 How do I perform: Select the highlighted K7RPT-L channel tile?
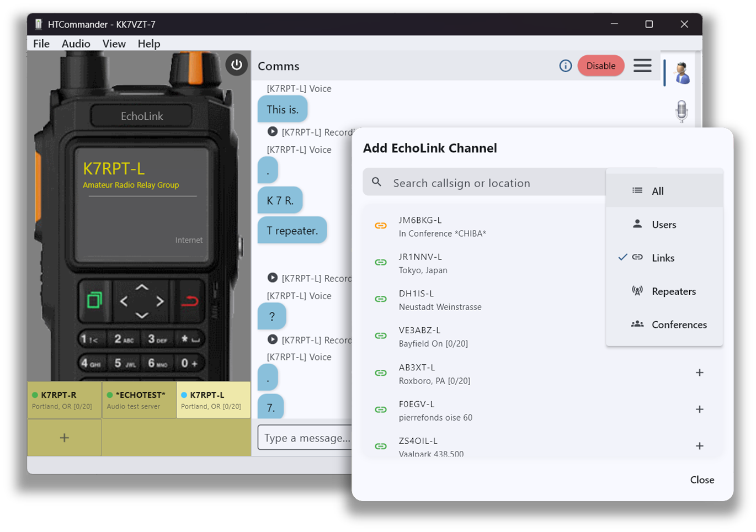pyautogui.click(x=214, y=400)
